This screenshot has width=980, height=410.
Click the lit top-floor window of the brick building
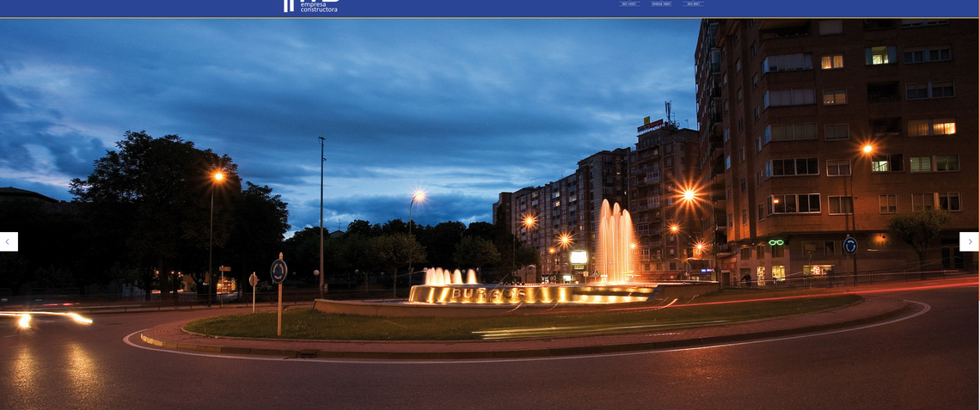pos(879,56)
